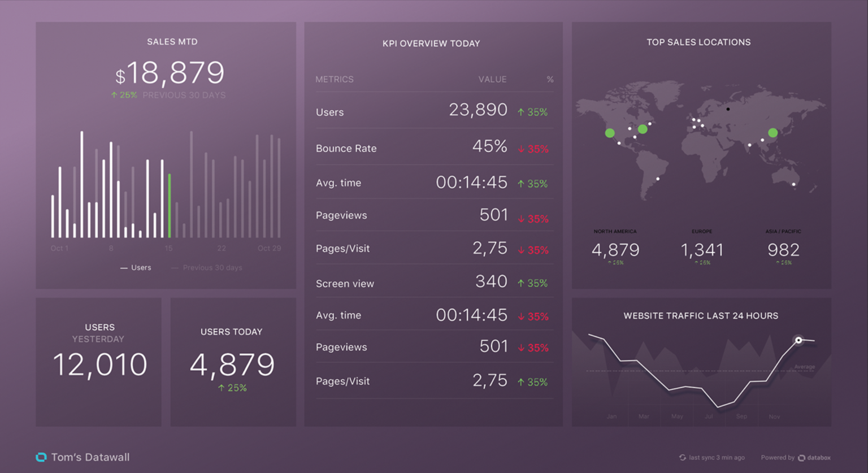The height and width of the screenshot is (473, 868).
Task: Click the red down arrow next to Bounce Rate
Action: 520,148
